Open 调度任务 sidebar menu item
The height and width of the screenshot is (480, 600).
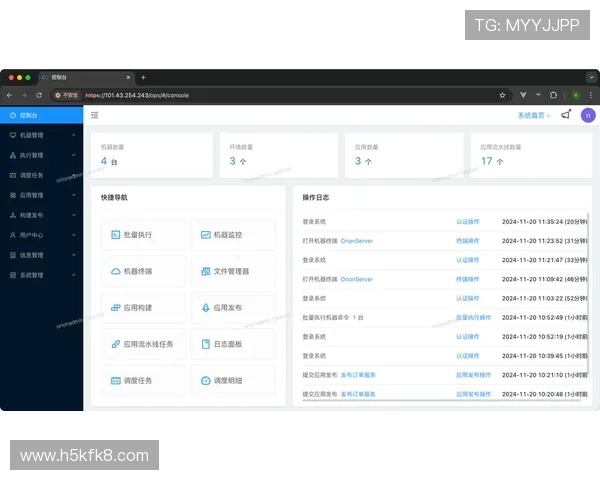42,175
